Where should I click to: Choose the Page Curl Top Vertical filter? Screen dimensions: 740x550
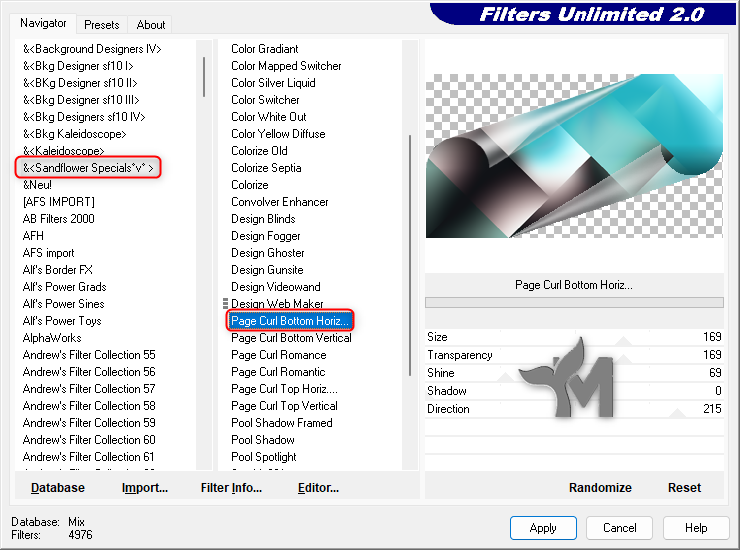pyautogui.click(x=284, y=406)
